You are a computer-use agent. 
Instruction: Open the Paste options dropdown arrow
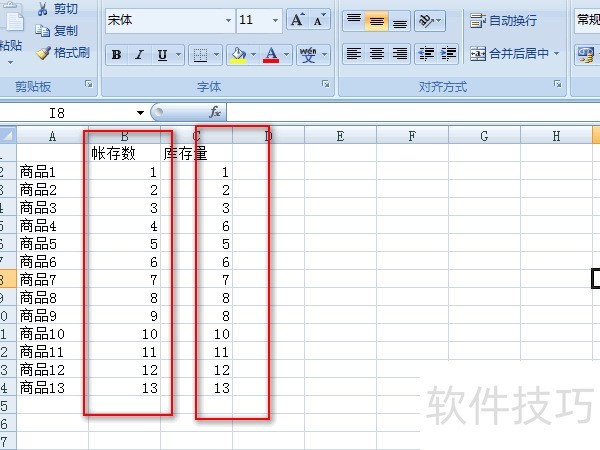(10, 62)
